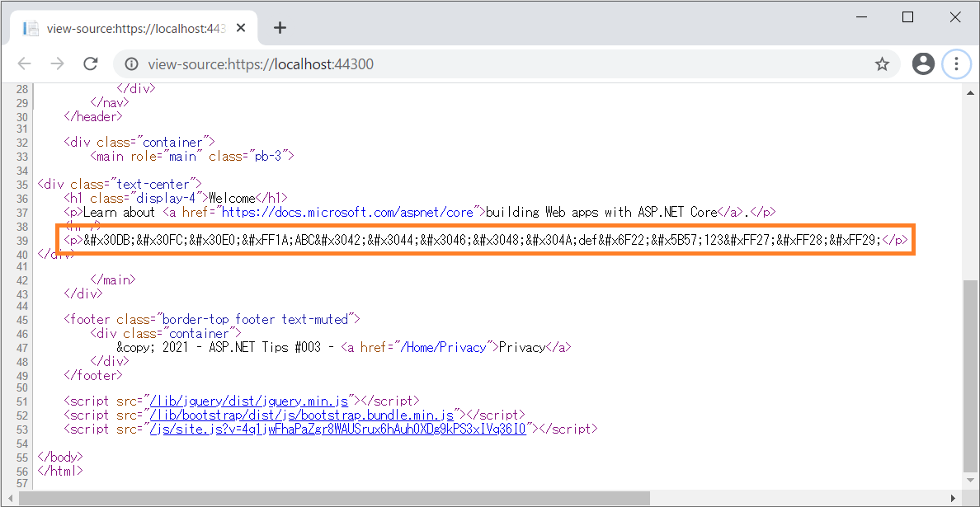The image size is (980, 507).
Task: Click the '&#x30DB;' encoded entity text on line 39
Action: point(110,241)
